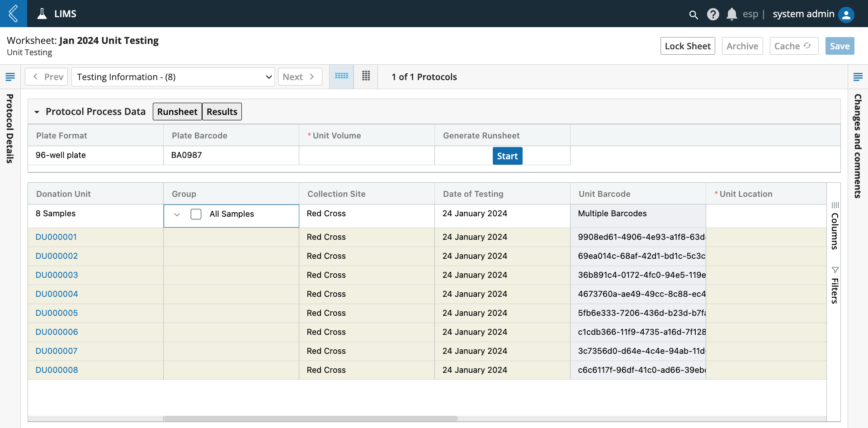
Task: Click the Donation Unit column header
Action: (x=95, y=194)
